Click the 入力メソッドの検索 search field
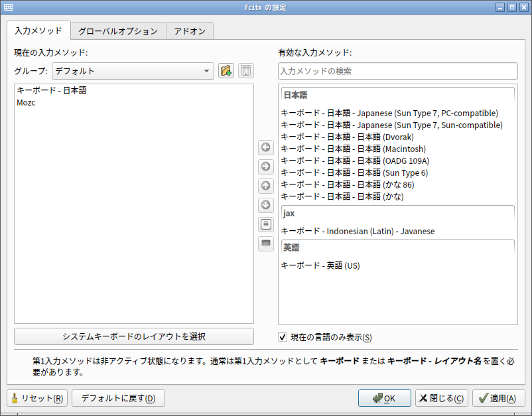 pyautogui.click(x=397, y=71)
